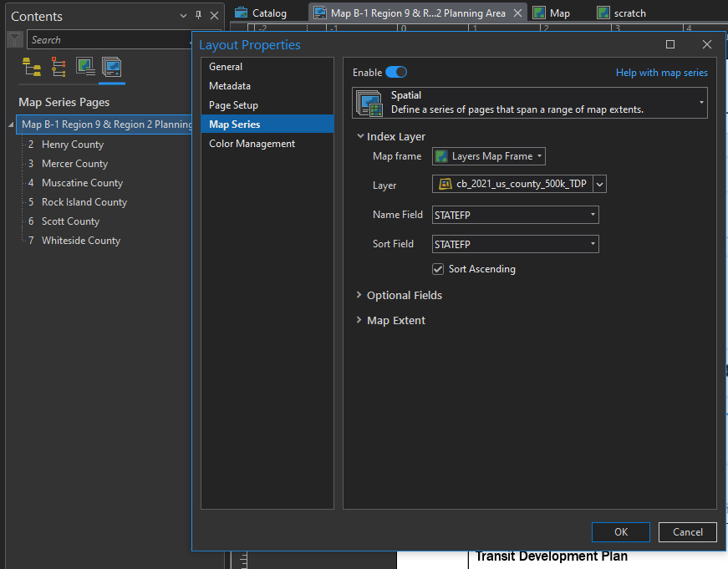
Task: Switch to the Color Management page
Action: coord(251,143)
